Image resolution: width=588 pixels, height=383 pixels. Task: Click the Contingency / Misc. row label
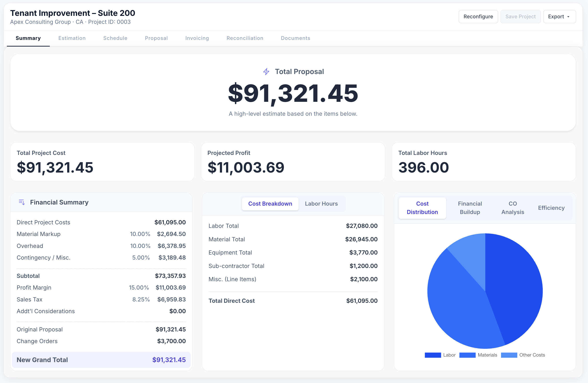tap(43, 257)
